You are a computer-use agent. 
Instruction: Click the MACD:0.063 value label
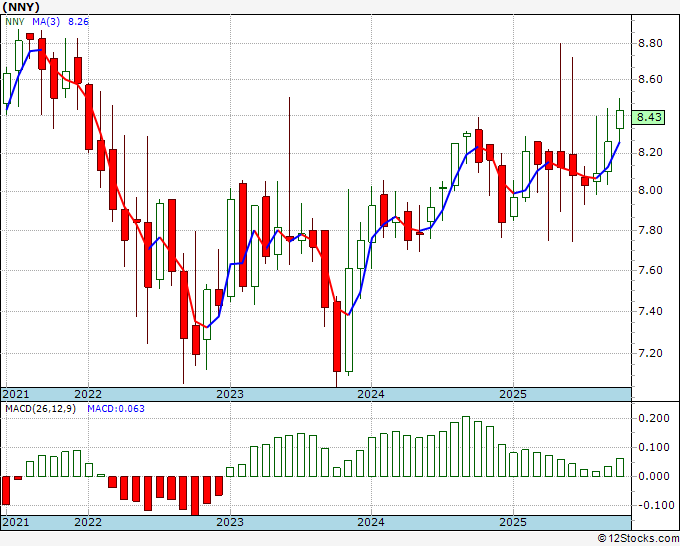(116, 409)
